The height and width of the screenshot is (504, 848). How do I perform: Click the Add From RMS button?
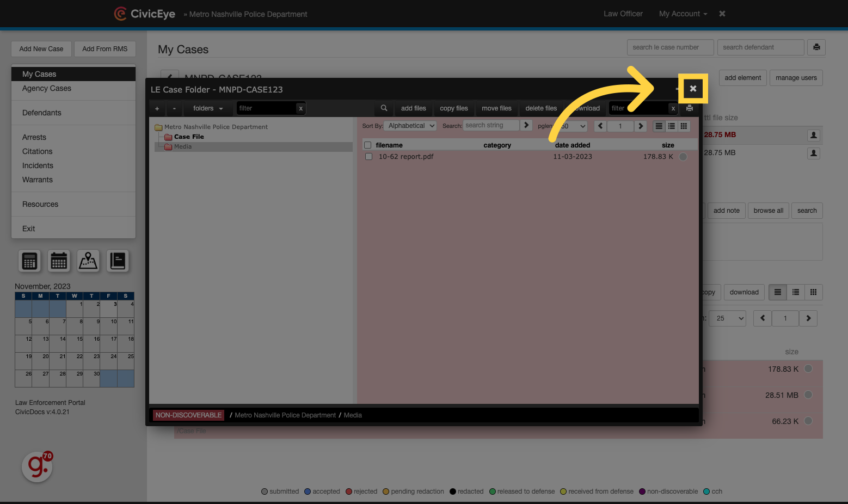(105, 49)
